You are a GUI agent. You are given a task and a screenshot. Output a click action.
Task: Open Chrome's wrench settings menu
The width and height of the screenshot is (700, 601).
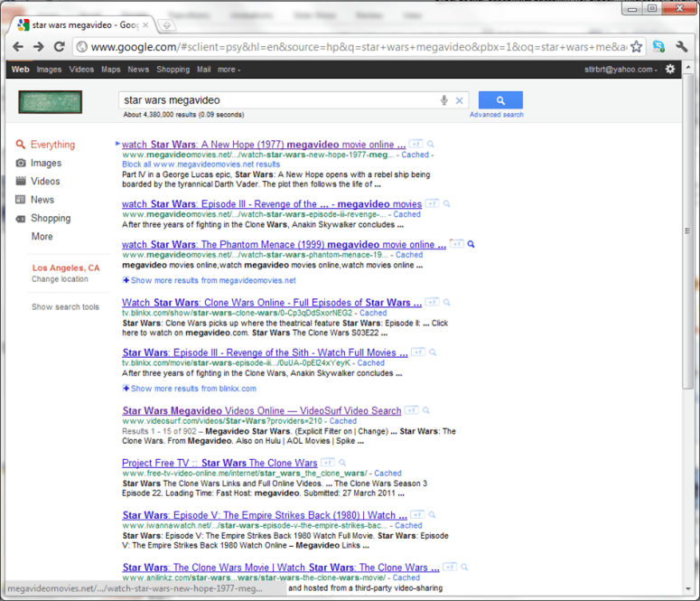pyautogui.click(x=684, y=47)
